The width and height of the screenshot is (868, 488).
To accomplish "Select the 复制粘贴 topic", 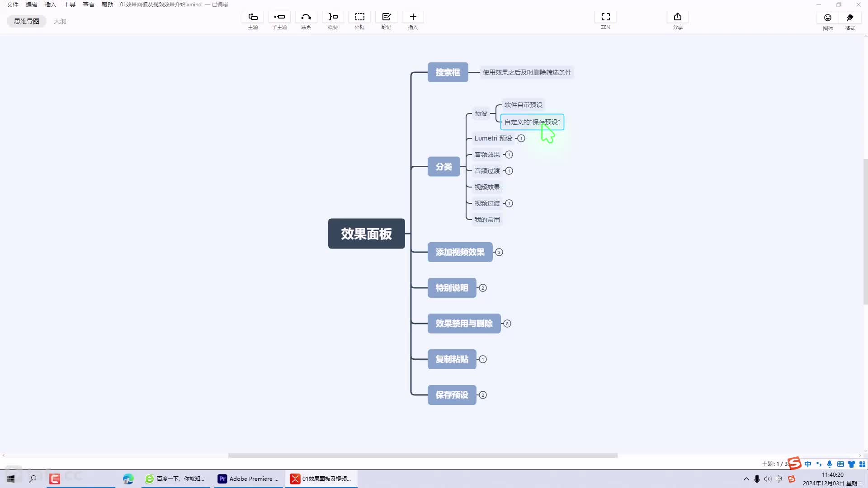I will [452, 359].
